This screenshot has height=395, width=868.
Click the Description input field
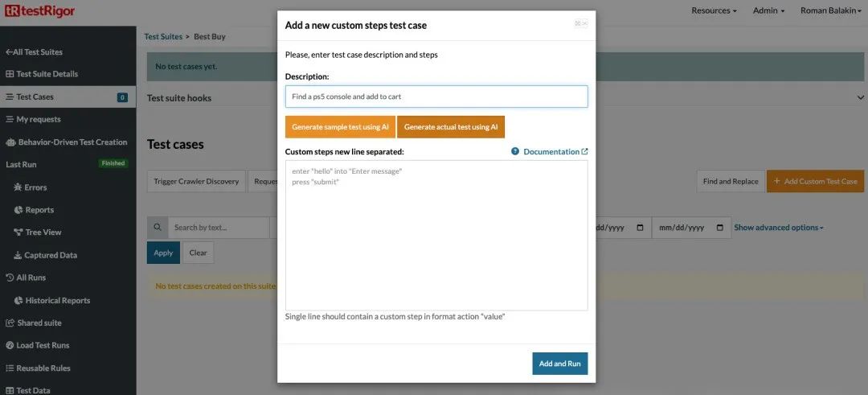[x=436, y=97]
